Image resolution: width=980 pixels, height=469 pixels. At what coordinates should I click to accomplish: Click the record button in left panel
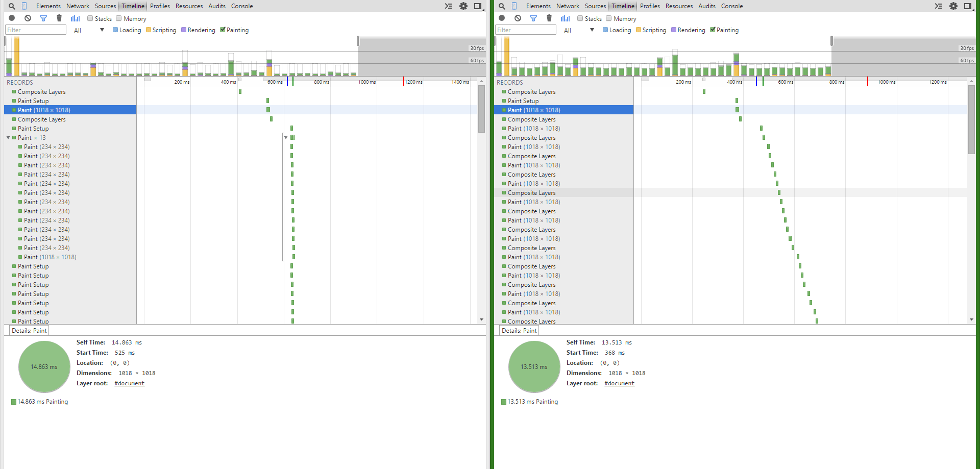12,18
